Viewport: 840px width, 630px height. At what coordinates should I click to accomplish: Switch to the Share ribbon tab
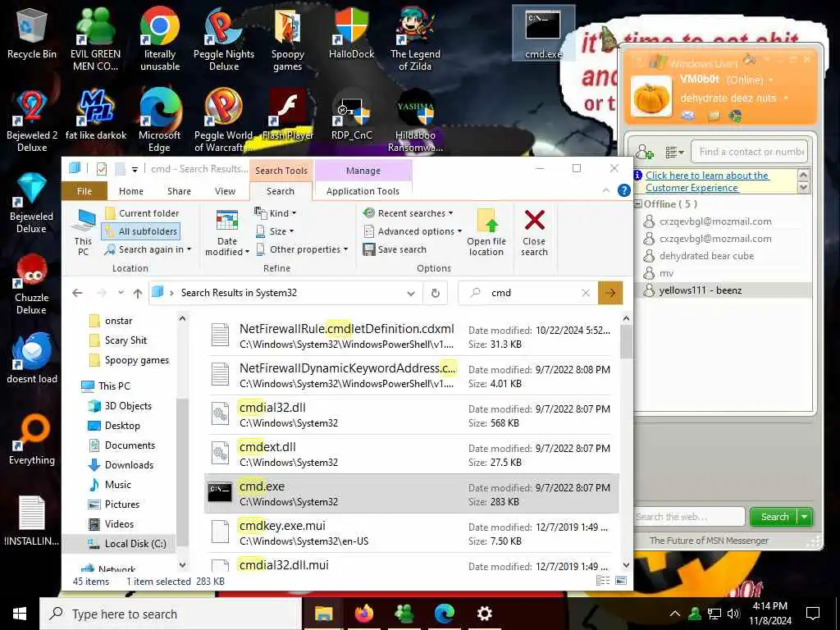[x=179, y=191]
